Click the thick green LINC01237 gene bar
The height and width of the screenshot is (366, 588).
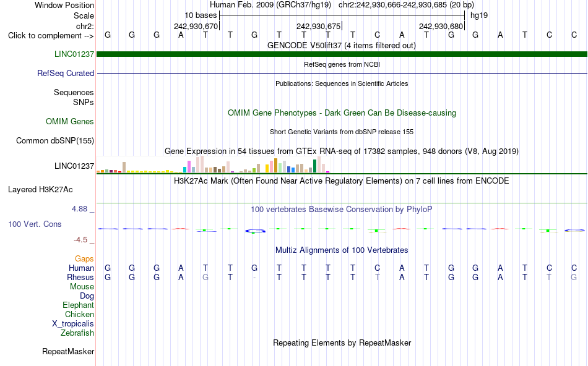(342, 54)
